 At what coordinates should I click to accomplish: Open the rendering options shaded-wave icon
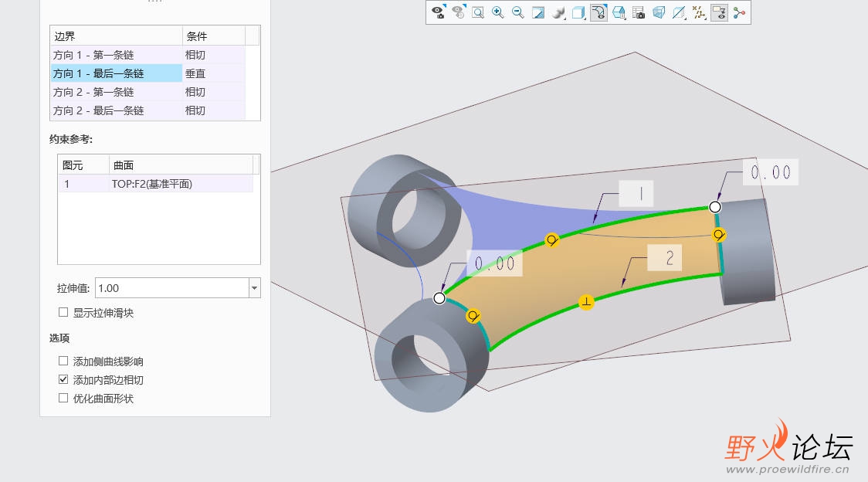coord(558,12)
